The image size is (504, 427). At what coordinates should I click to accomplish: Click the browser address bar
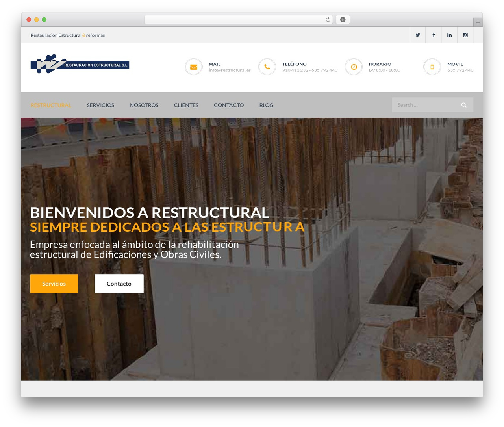pyautogui.click(x=238, y=20)
